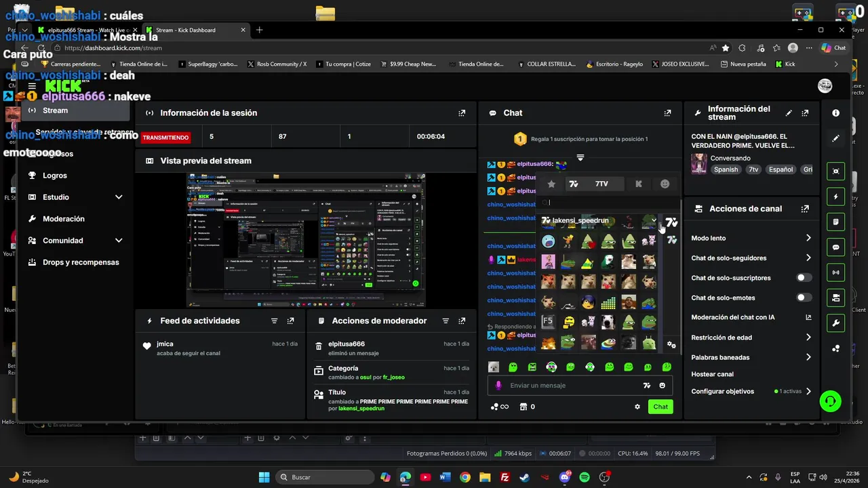Edit stream info with the pencil icon
The image size is (868, 488).
(x=789, y=113)
